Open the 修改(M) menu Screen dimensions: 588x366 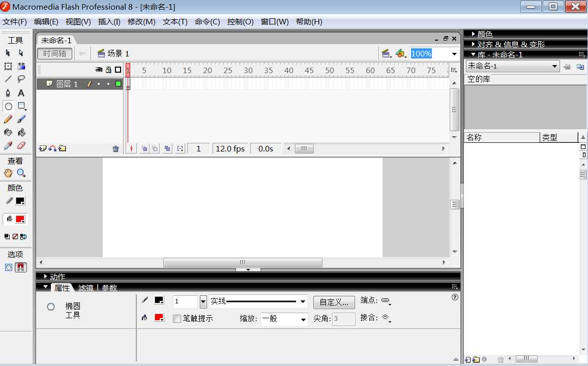pos(141,22)
